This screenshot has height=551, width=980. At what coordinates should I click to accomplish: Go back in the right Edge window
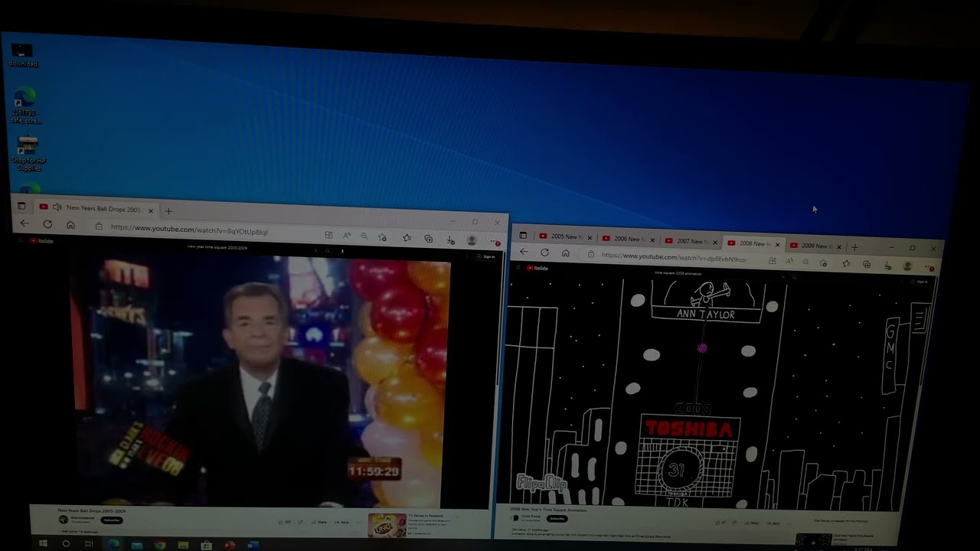coord(524,251)
